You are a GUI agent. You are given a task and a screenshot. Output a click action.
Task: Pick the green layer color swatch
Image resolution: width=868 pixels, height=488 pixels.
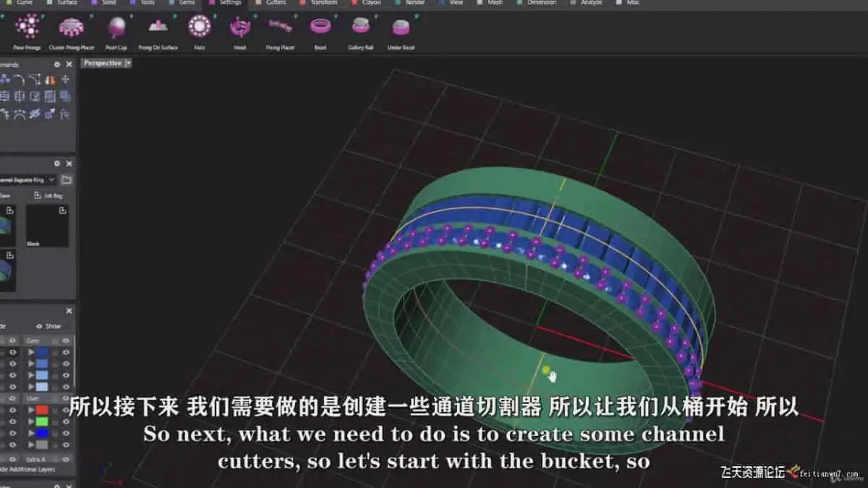click(42, 421)
